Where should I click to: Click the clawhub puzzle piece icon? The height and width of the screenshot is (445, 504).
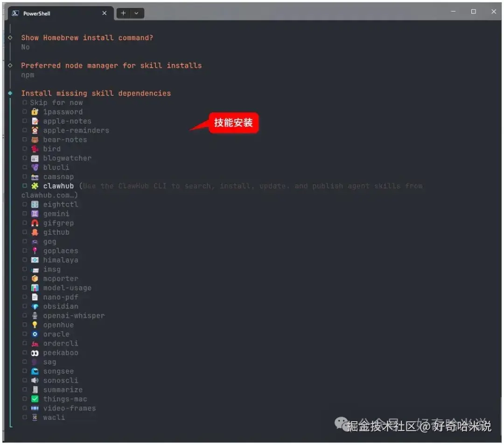[x=35, y=186]
